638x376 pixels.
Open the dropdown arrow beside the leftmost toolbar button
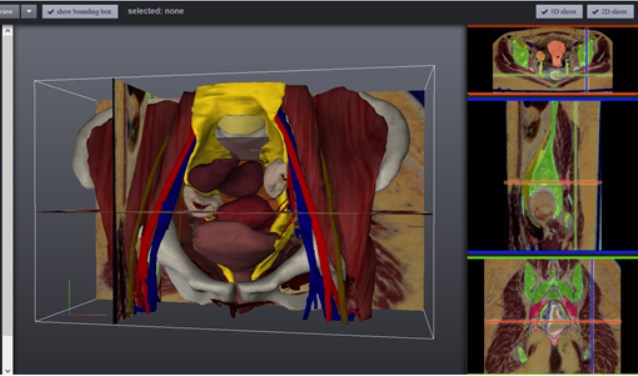pos(29,11)
